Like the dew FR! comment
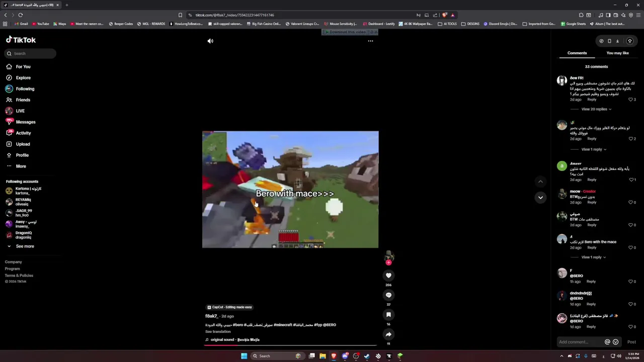Image resolution: width=644 pixels, height=362 pixels. pyautogui.click(x=631, y=100)
